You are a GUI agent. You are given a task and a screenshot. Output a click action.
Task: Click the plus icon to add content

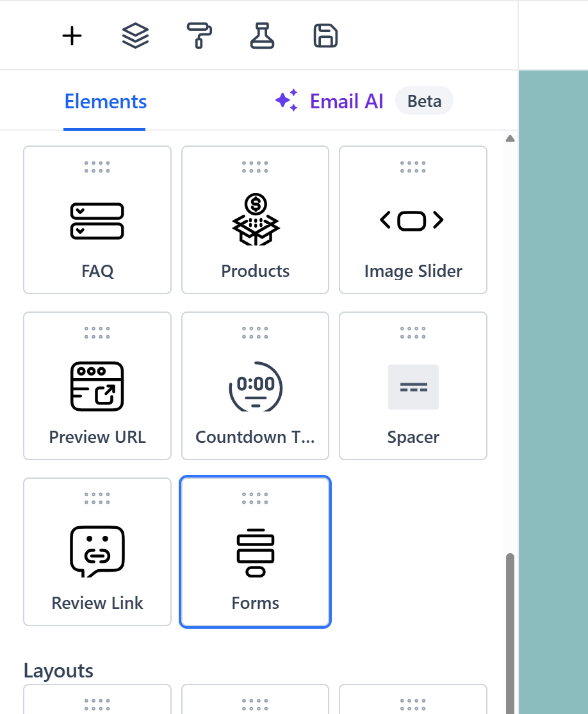[72, 35]
